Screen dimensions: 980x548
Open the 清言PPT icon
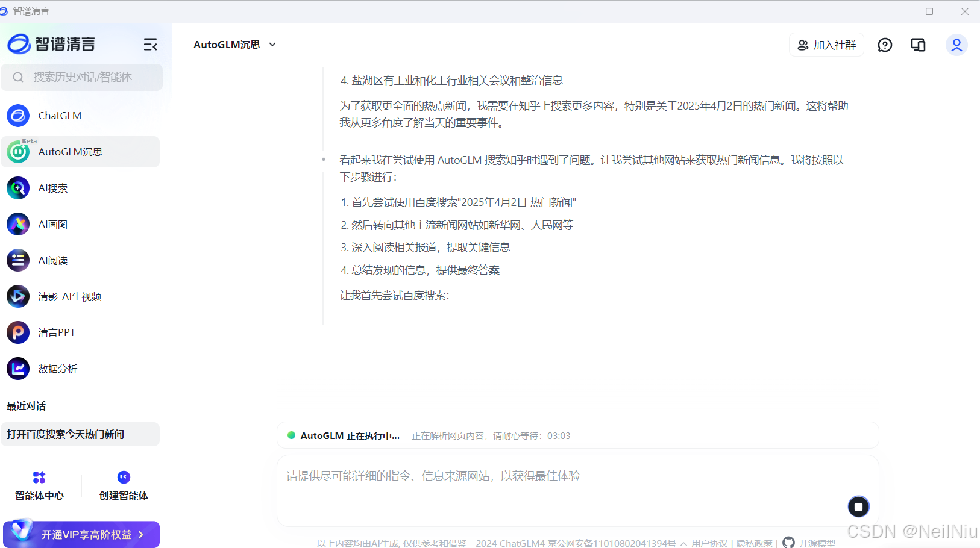pyautogui.click(x=18, y=332)
